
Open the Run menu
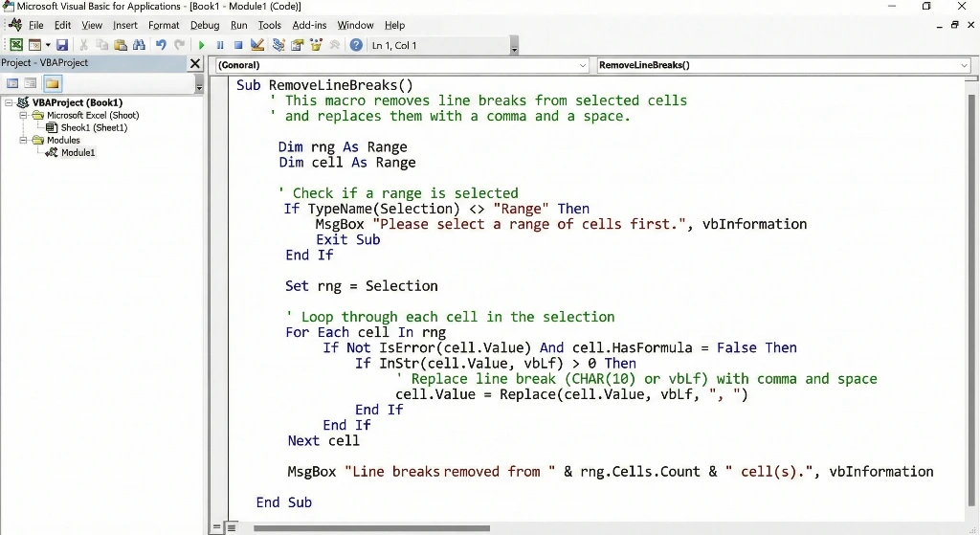[x=238, y=25]
